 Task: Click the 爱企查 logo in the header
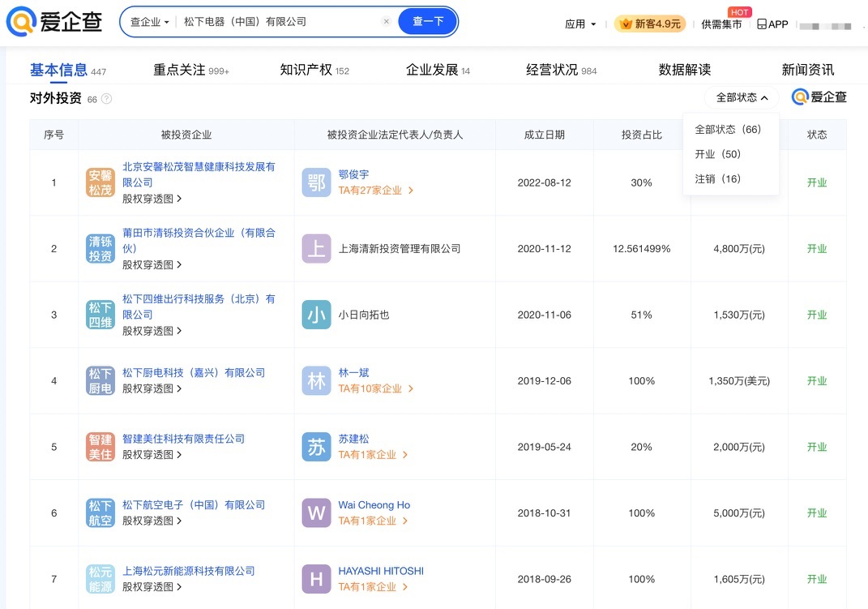(54, 22)
